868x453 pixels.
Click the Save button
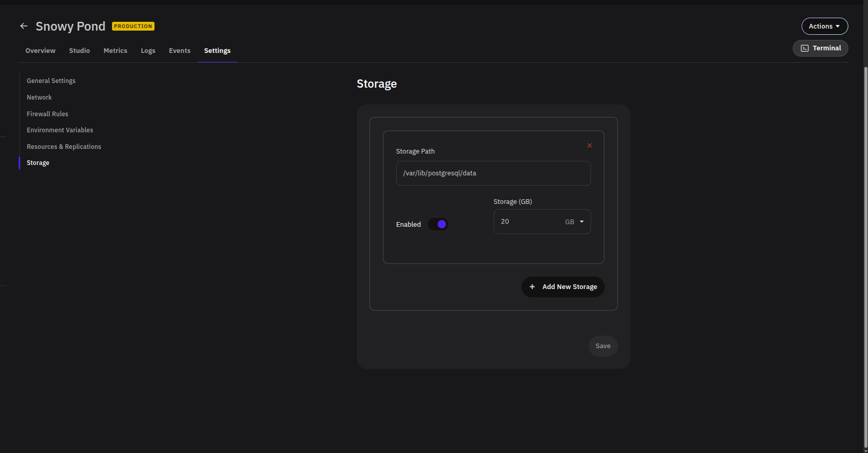pos(603,346)
